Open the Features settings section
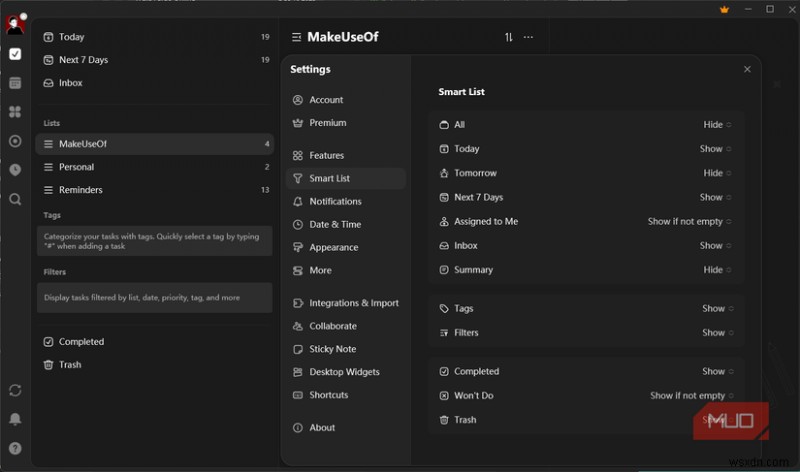This screenshot has height=472, width=800. (x=346, y=156)
